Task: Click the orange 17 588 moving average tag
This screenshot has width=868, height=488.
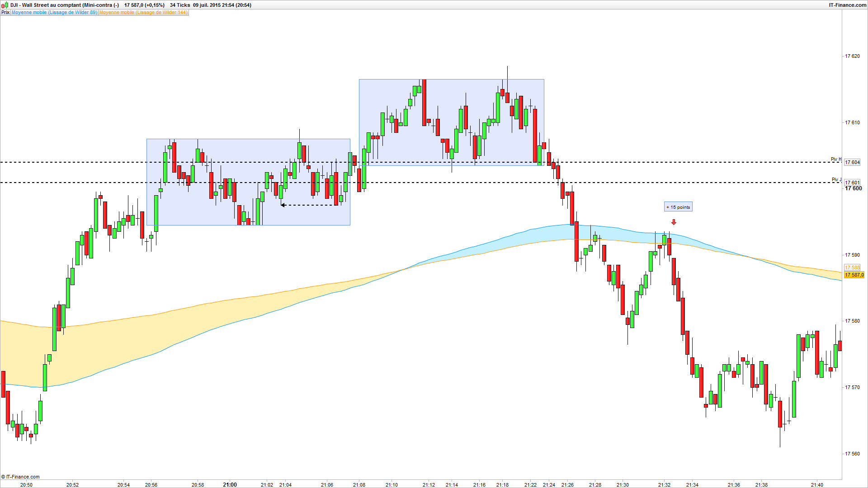Action: 853,267
